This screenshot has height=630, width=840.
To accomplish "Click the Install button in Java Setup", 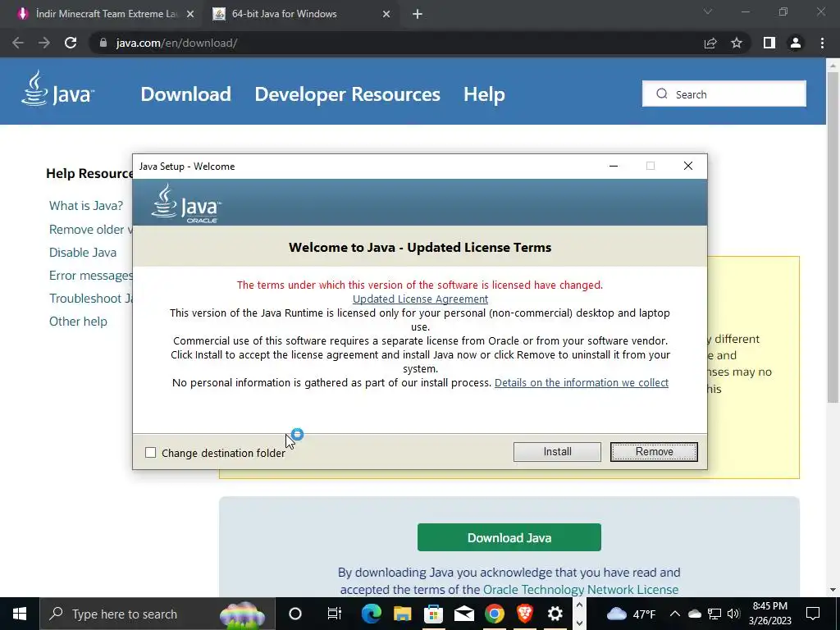I will tap(557, 452).
